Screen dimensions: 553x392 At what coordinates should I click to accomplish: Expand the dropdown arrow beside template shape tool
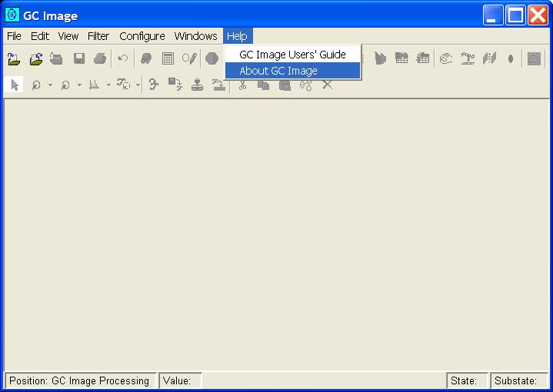point(138,85)
